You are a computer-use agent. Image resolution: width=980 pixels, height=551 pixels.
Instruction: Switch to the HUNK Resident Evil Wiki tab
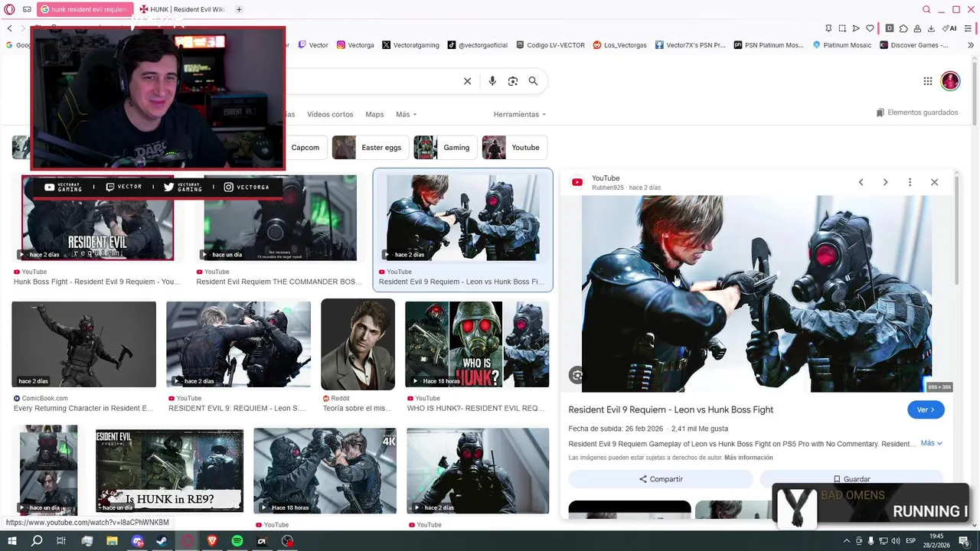click(182, 9)
